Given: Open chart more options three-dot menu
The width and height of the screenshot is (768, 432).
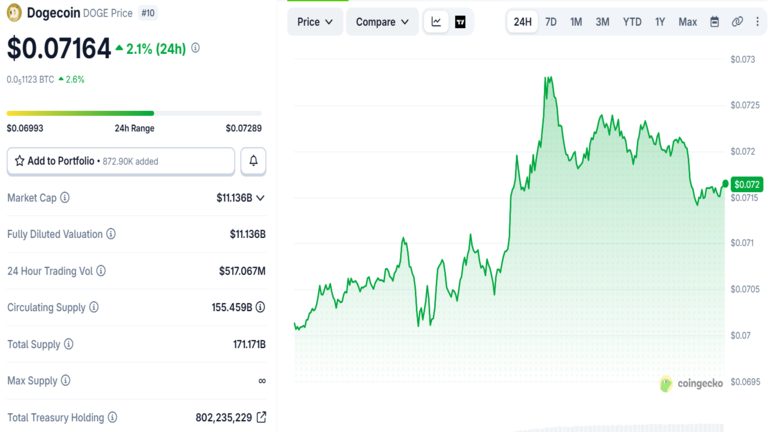Looking at the screenshot, I should pos(757,22).
